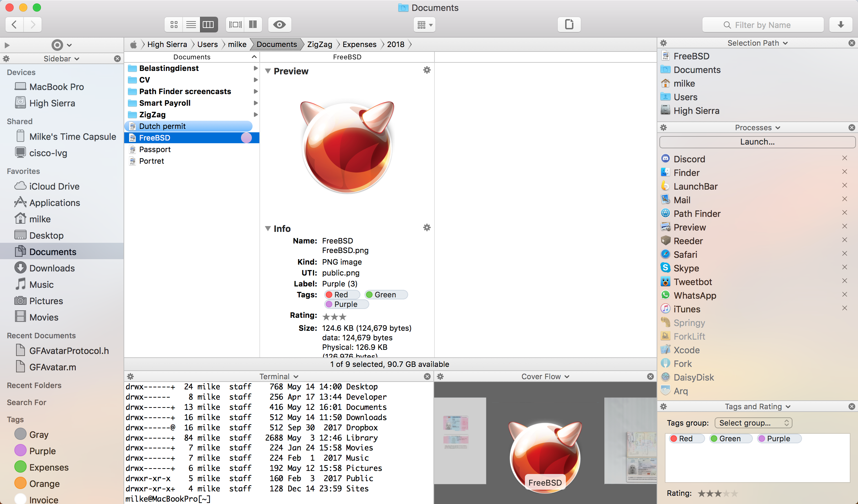858x504 pixels.
Task: Set rating to five stars in Tags panel
Action: (x=734, y=493)
